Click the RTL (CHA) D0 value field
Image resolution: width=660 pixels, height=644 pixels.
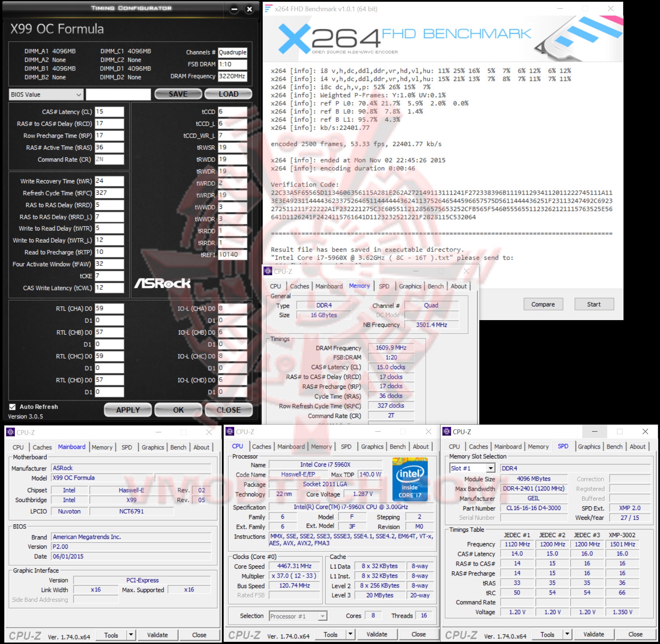110,308
